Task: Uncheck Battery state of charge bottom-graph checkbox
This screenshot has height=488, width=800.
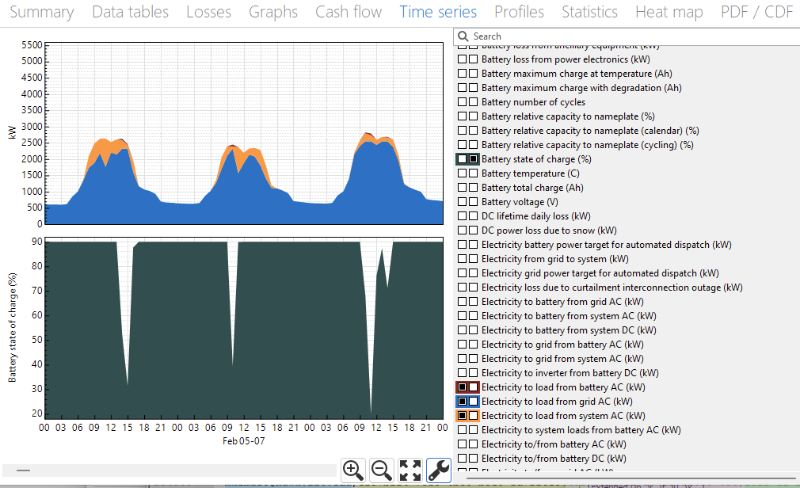Action: click(473, 159)
